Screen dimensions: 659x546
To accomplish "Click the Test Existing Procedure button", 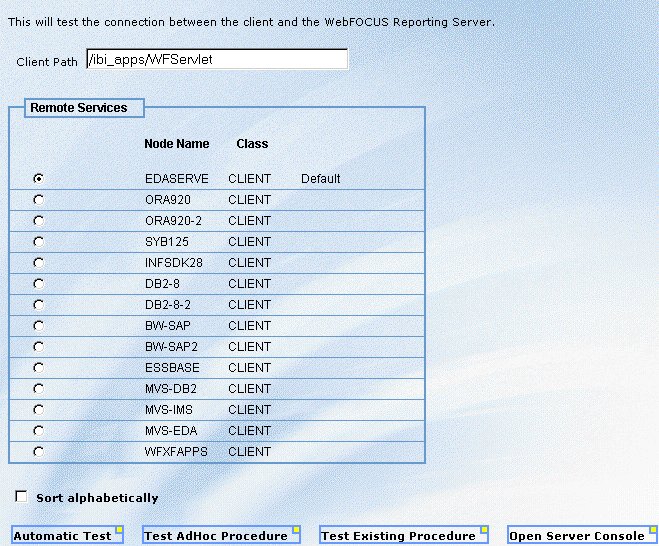I will (x=403, y=535).
